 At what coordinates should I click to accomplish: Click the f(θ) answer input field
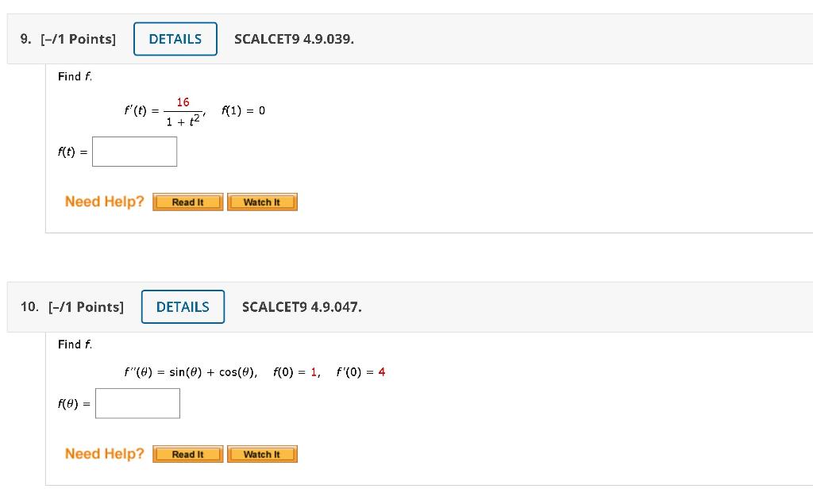137,403
